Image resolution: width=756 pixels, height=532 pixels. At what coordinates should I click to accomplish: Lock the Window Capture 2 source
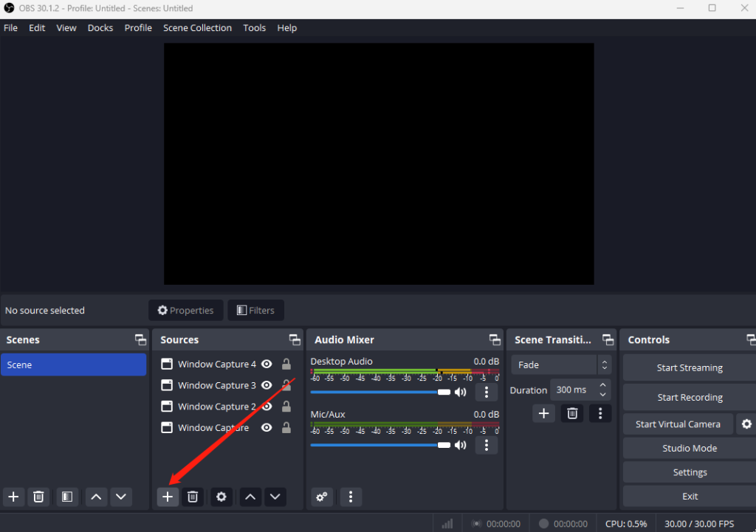[286, 407]
